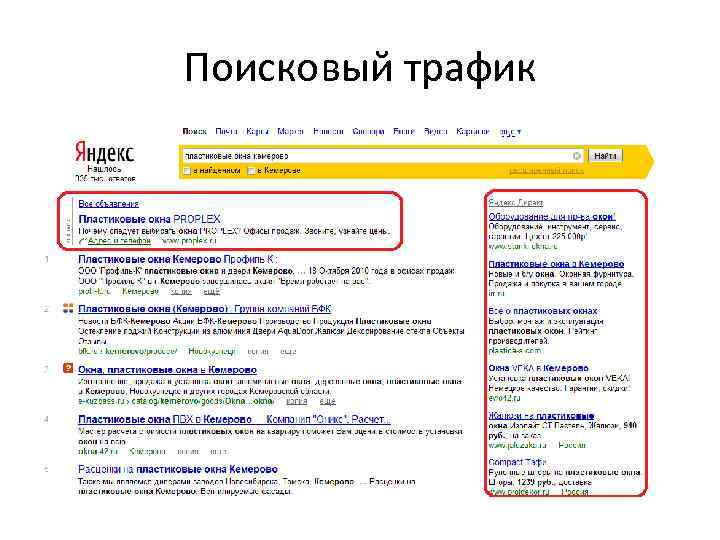Open Direct ad 'Пластиковые окна в Кемерово'
The image size is (720, 540).
tap(556, 264)
